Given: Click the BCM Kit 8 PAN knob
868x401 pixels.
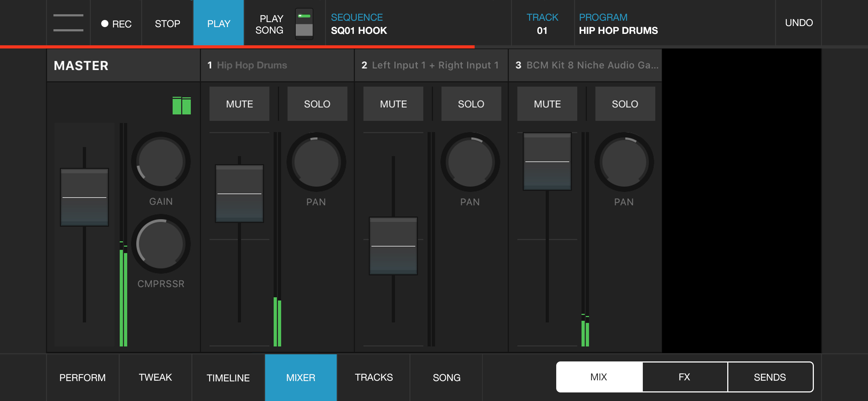Looking at the screenshot, I should (x=624, y=162).
